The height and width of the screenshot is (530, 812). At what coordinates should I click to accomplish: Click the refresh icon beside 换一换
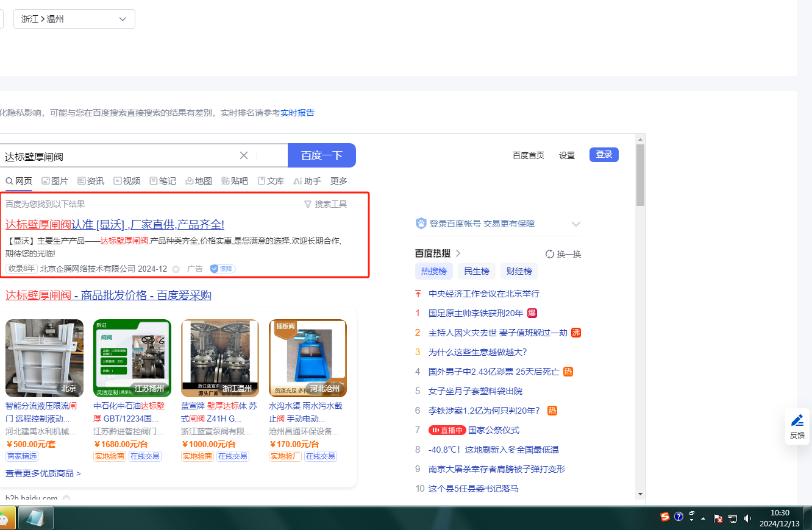pos(550,254)
